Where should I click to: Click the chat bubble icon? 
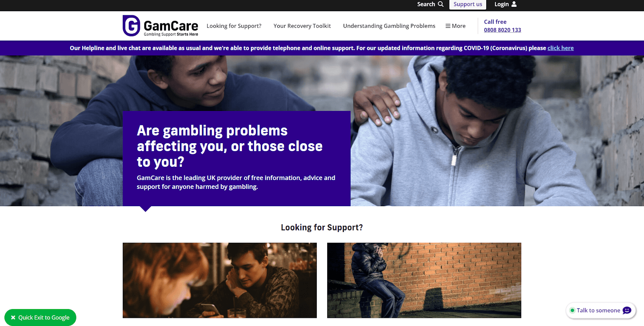[x=627, y=310]
